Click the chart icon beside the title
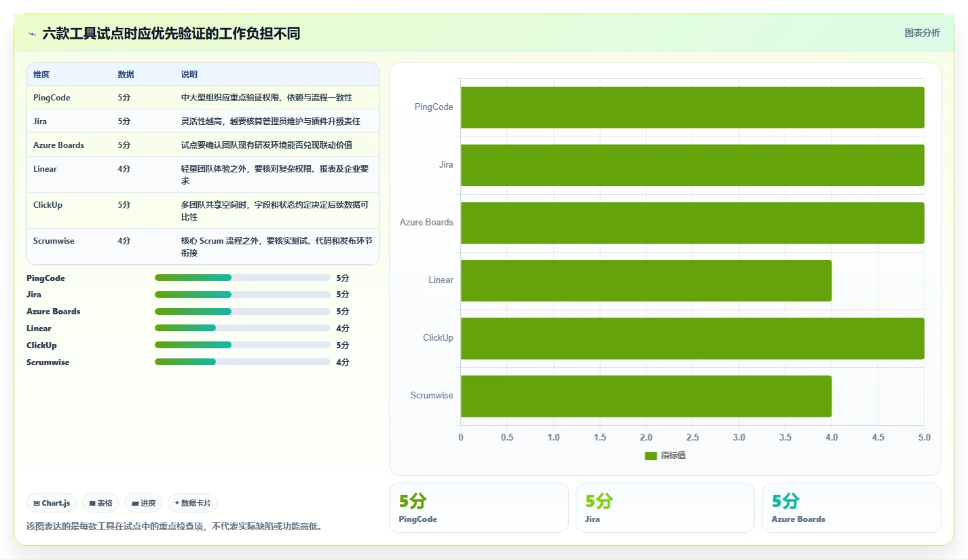The width and height of the screenshot is (968, 560). coord(33,34)
